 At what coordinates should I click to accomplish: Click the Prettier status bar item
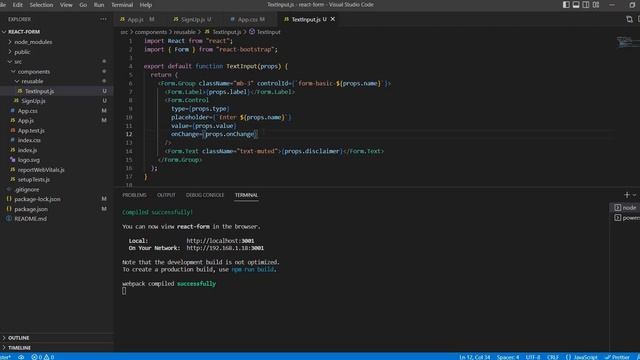(x=617, y=357)
